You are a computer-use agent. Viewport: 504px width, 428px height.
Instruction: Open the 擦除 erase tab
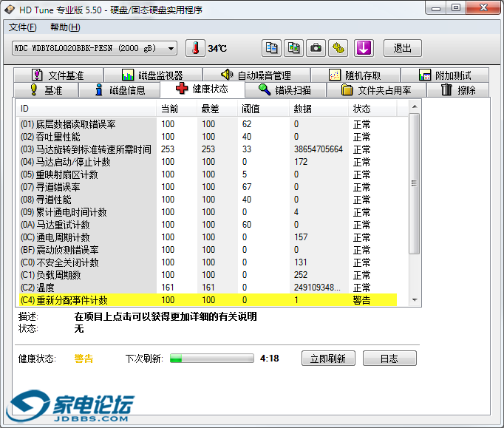coord(458,90)
